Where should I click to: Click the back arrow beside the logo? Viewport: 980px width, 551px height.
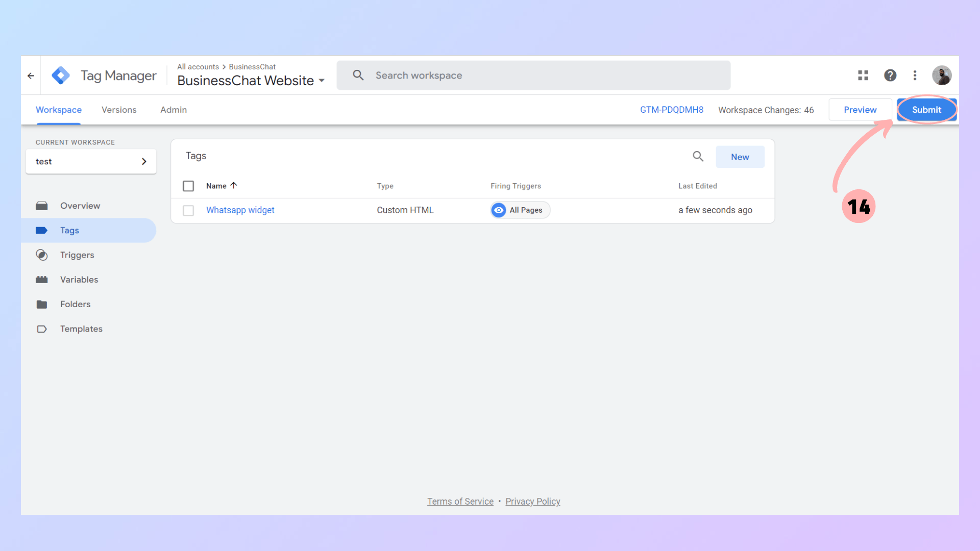pos(31,75)
